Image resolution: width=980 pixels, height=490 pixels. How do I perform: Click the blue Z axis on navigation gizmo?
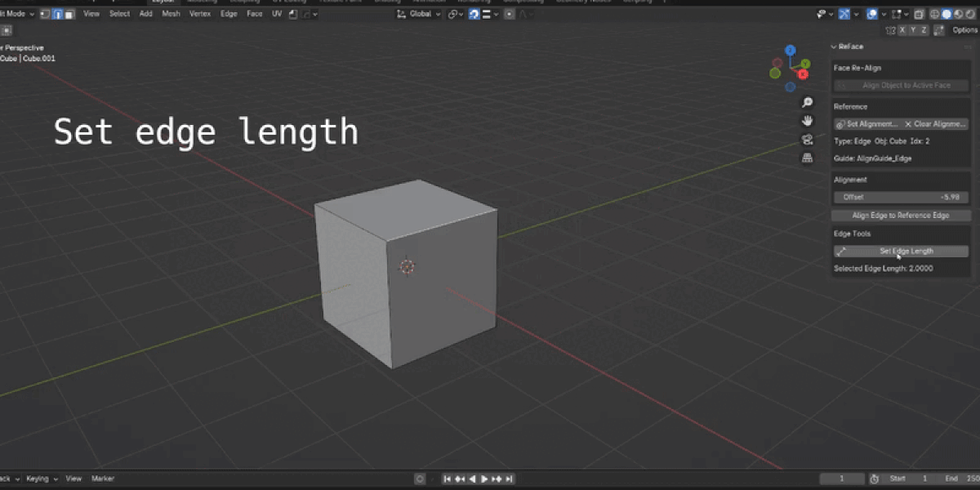click(790, 51)
